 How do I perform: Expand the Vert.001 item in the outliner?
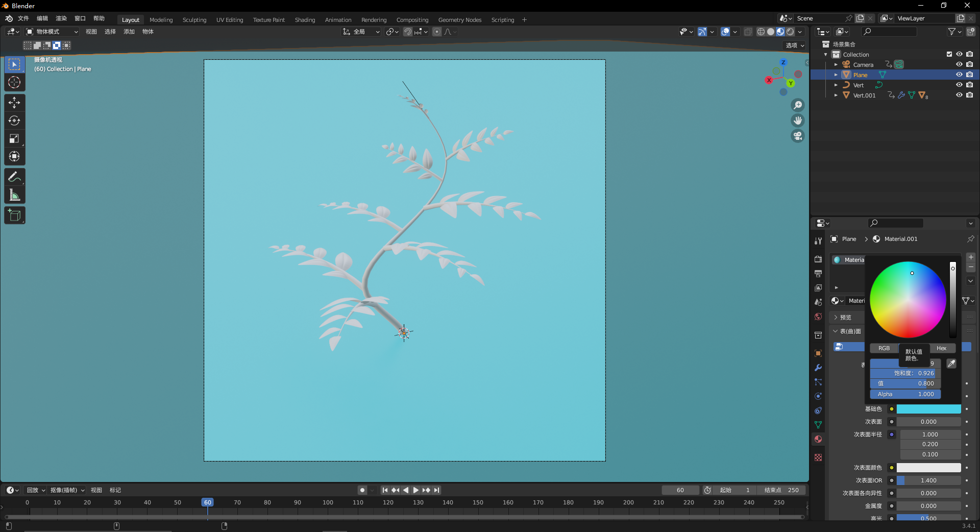coord(836,95)
